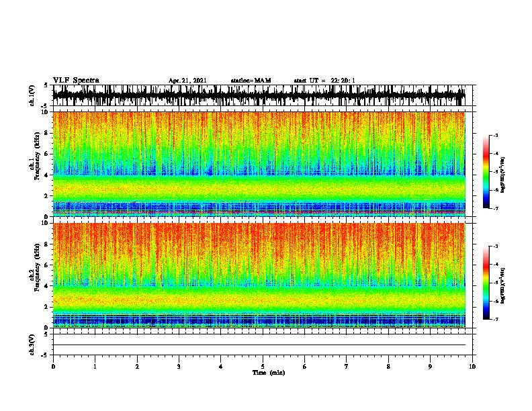
Task: Click the -3 label on ch.1 color bar
Action: click(x=495, y=135)
